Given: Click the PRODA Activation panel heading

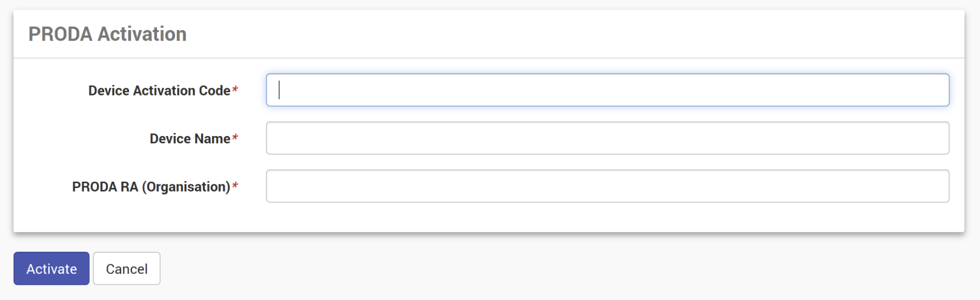Looking at the screenshot, I should click(x=107, y=34).
